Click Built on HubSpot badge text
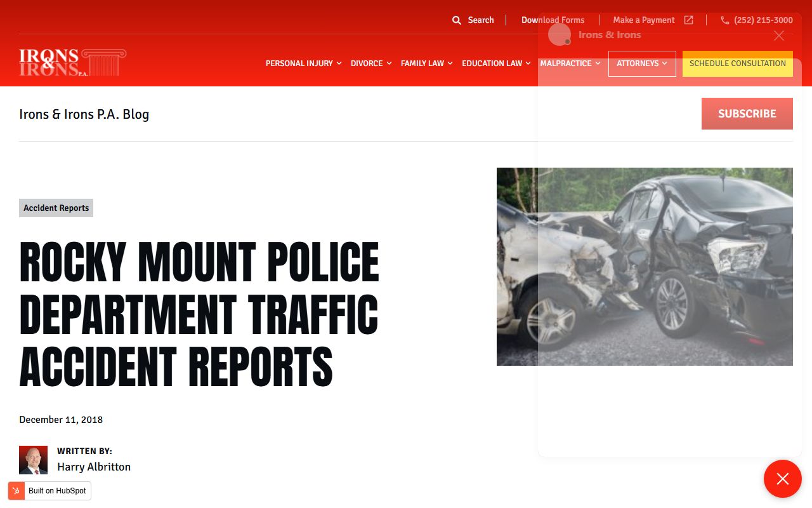Screen dimensions: 812x508 (57, 491)
